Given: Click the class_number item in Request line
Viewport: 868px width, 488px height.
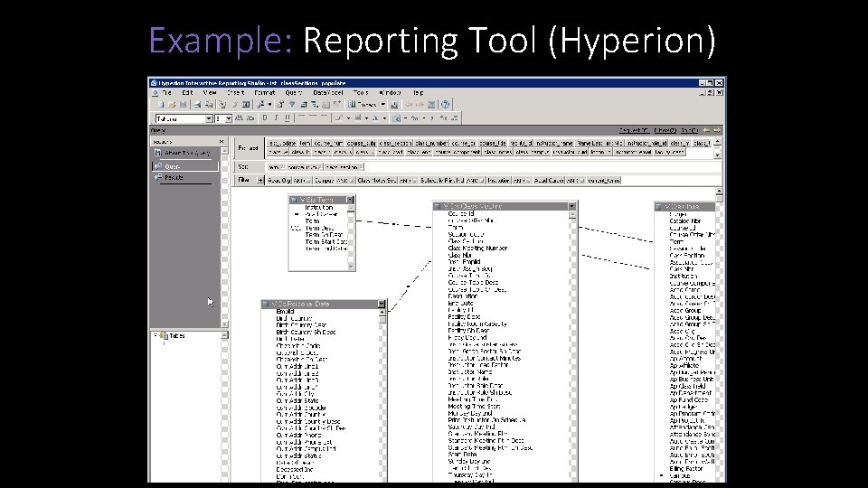Looking at the screenshot, I should pos(431,143).
